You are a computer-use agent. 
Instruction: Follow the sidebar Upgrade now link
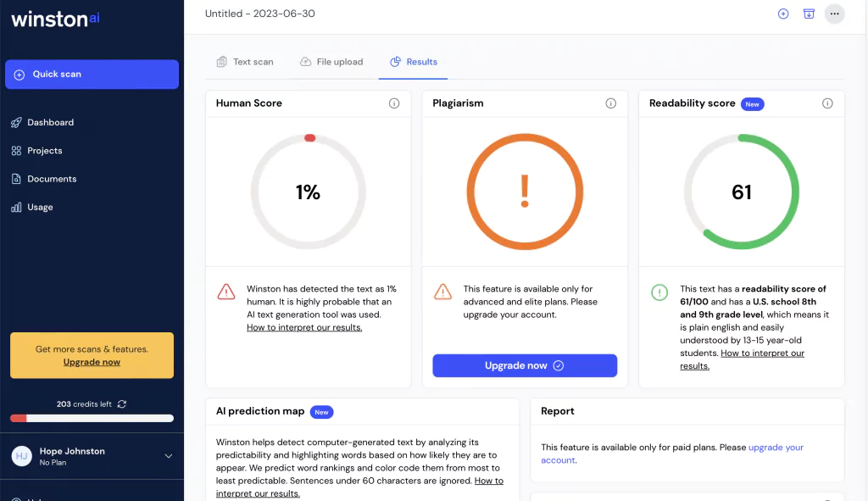(x=92, y=362)
